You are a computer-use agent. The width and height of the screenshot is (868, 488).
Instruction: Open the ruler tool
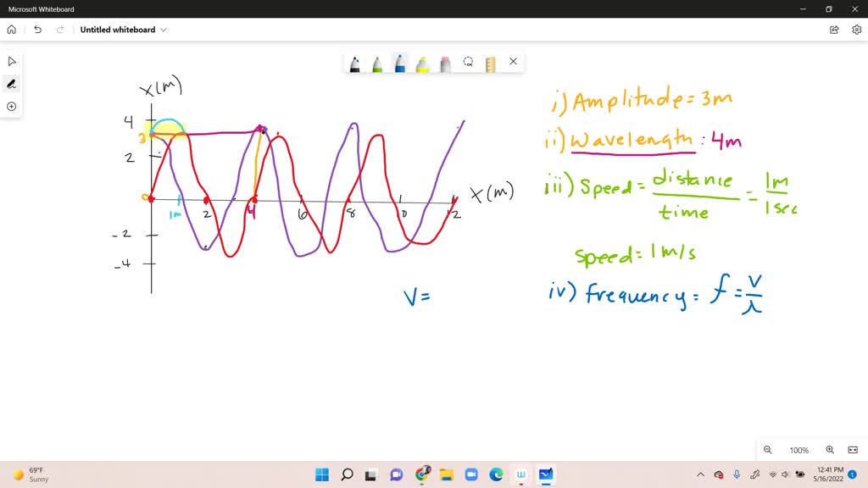[490, 62]
